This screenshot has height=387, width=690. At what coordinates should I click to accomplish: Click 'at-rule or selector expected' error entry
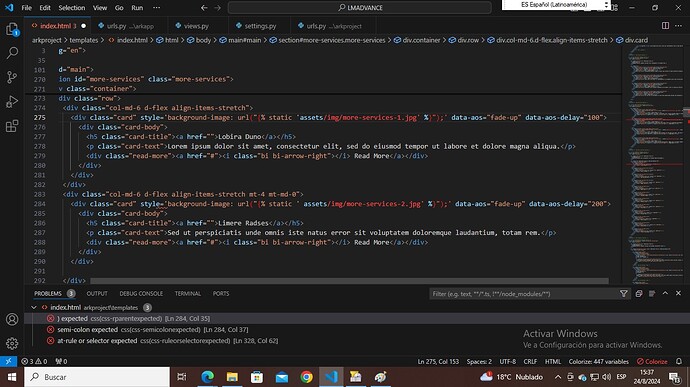click(357, 340)
